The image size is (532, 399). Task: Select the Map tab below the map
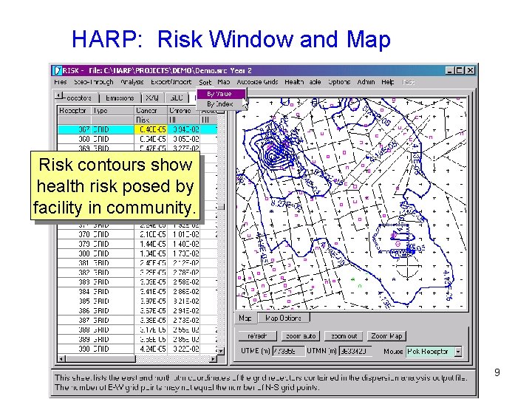245,318
